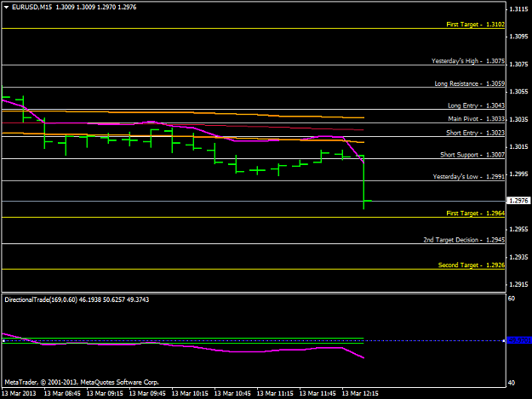The image size is (532, 399).
Task: Select the 'Second Target - 1.2926' label
Action: coord(472,265)
